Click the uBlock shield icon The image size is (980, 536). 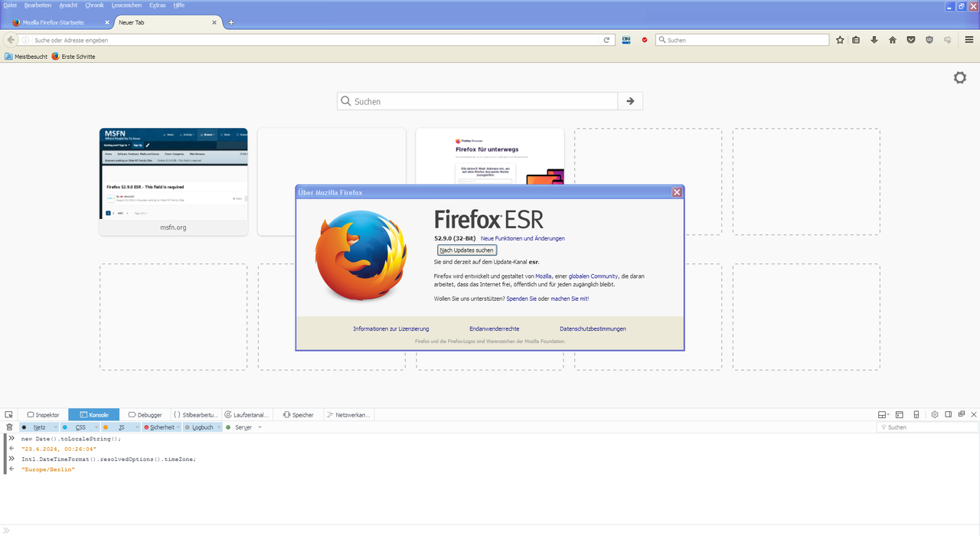pos(929,40)
